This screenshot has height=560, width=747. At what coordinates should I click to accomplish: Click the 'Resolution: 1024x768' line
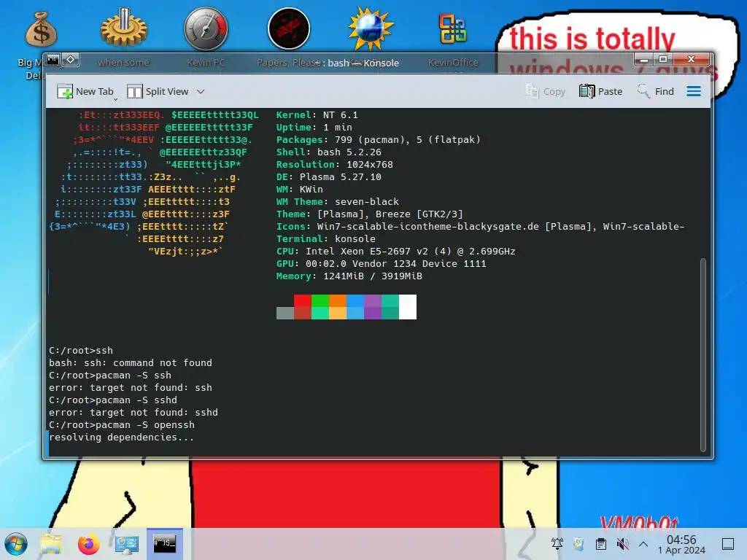[334, 164]
